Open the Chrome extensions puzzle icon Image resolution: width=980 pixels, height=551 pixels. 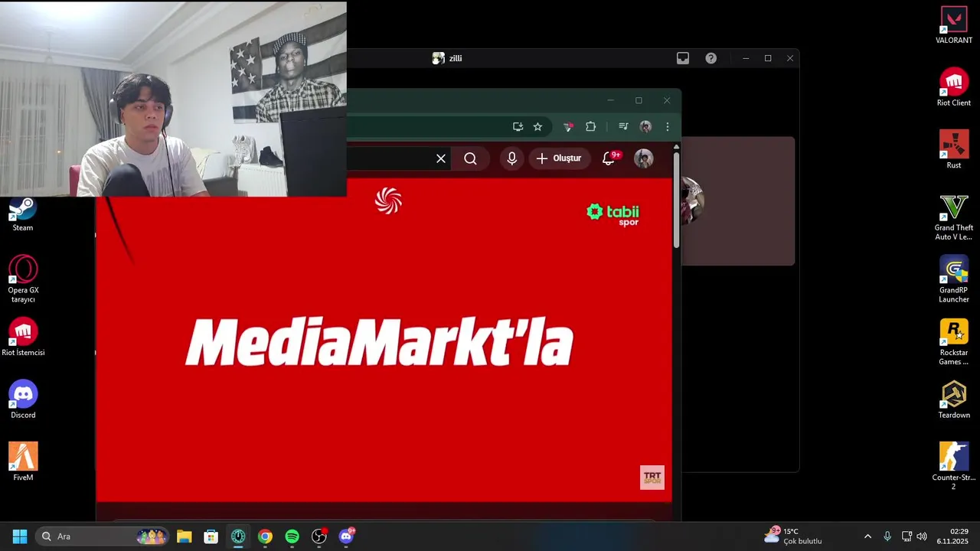[x=590, y=127]
